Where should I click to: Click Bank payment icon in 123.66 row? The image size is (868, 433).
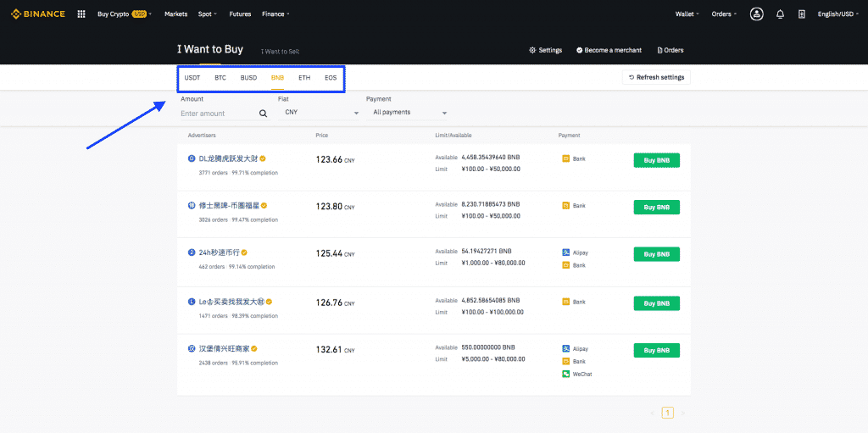(565, 159)
